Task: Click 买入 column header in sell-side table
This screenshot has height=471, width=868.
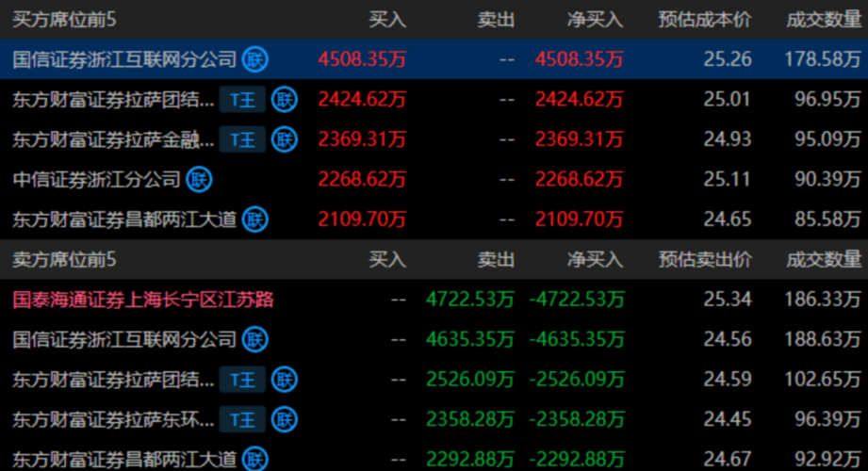Action: pos(387,260)
